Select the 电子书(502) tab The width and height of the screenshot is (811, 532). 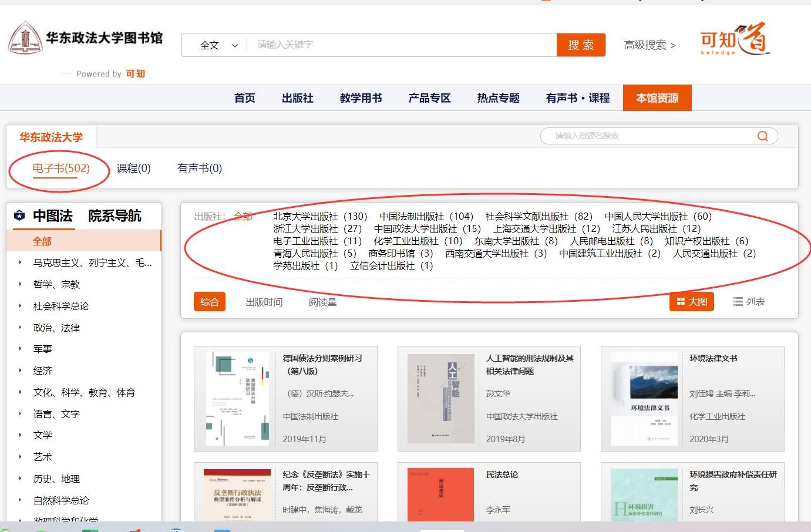pyautogui.click(x=60, y=169)
